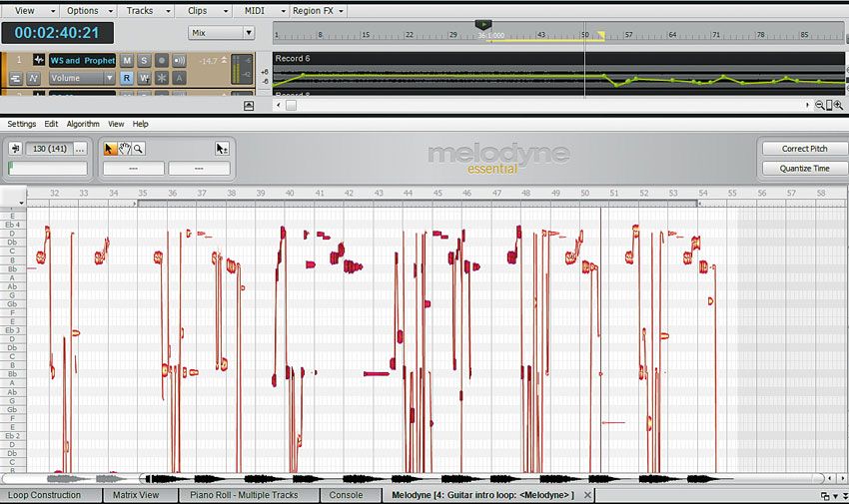Click the automation lanes icon on track 1

click(33, 79)
